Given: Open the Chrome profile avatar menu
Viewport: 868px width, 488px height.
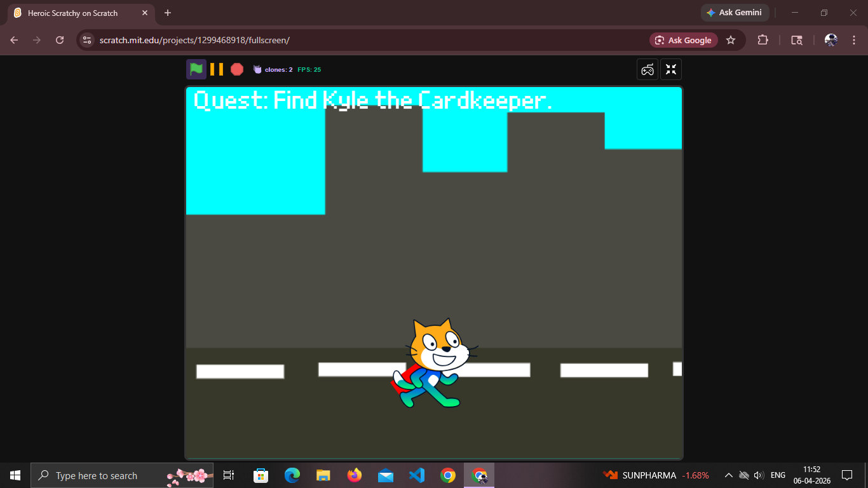Looking at the screenshot, I should click(x=831, y=40).
